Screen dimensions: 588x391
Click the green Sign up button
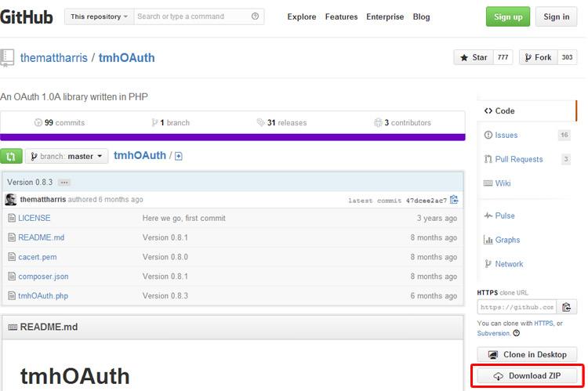click(508, 16)
